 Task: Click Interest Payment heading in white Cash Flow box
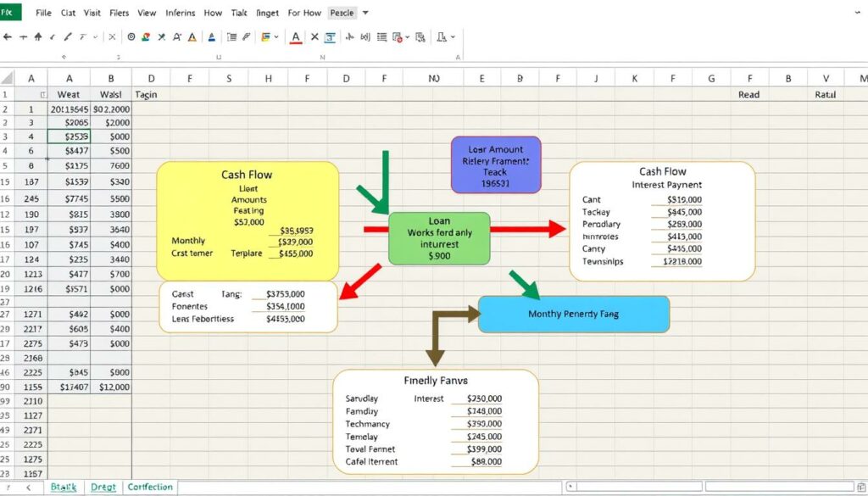point(666,185)
